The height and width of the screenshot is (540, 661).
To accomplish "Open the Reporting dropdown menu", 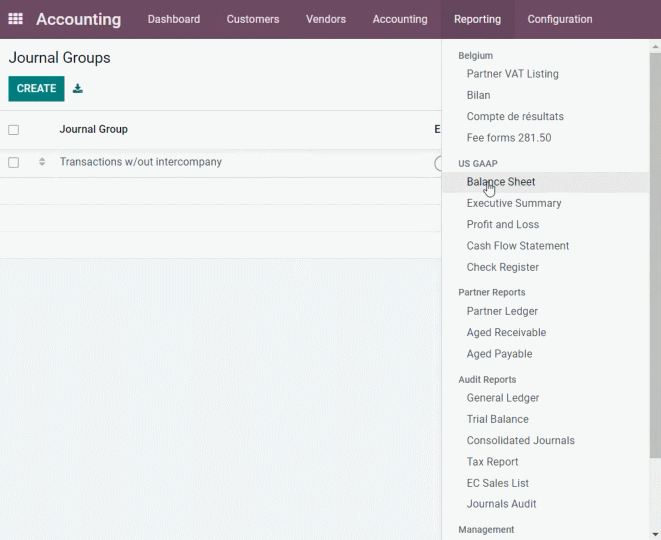I will click(477, 19).
